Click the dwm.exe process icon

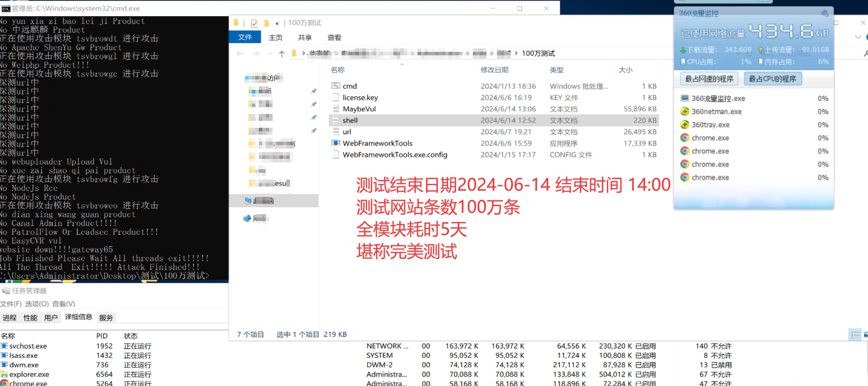[x=4, y=365]
